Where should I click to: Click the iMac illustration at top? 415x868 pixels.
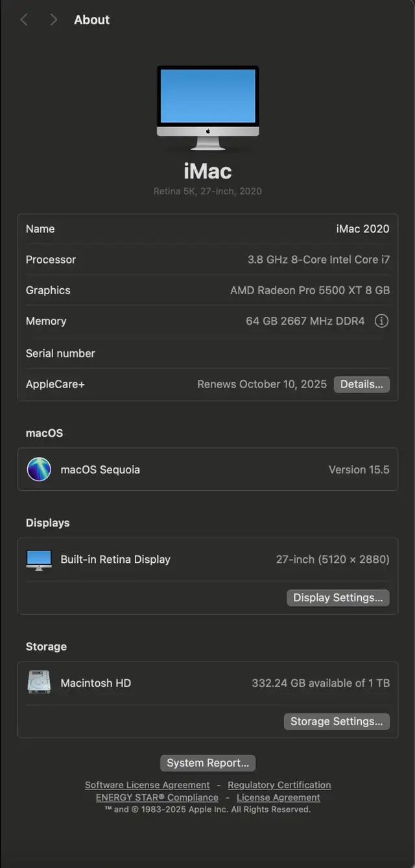[207, 108]
